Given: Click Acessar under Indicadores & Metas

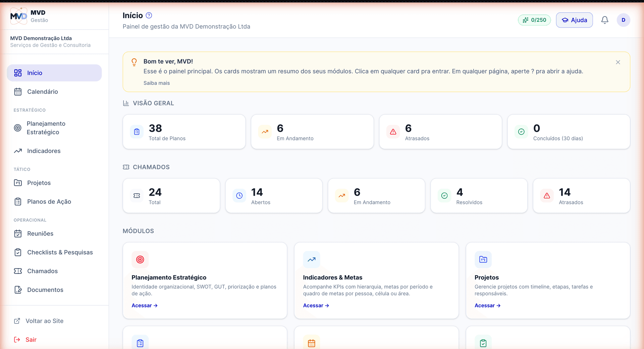Looking at the screenshot, I should (x=316, y=305).
